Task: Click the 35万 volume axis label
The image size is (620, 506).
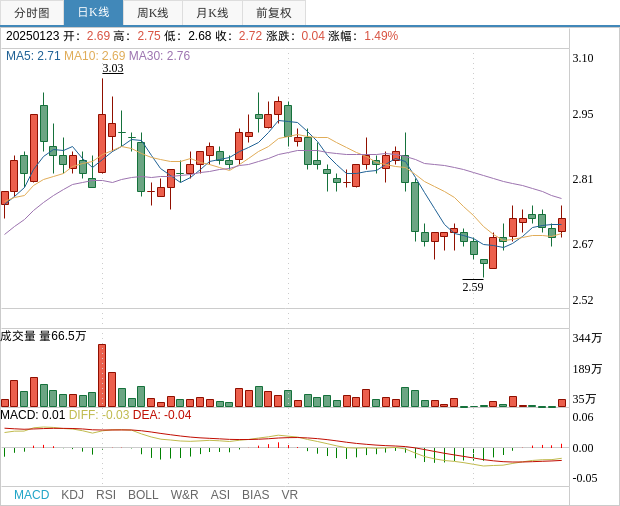Action: point(584,399)
